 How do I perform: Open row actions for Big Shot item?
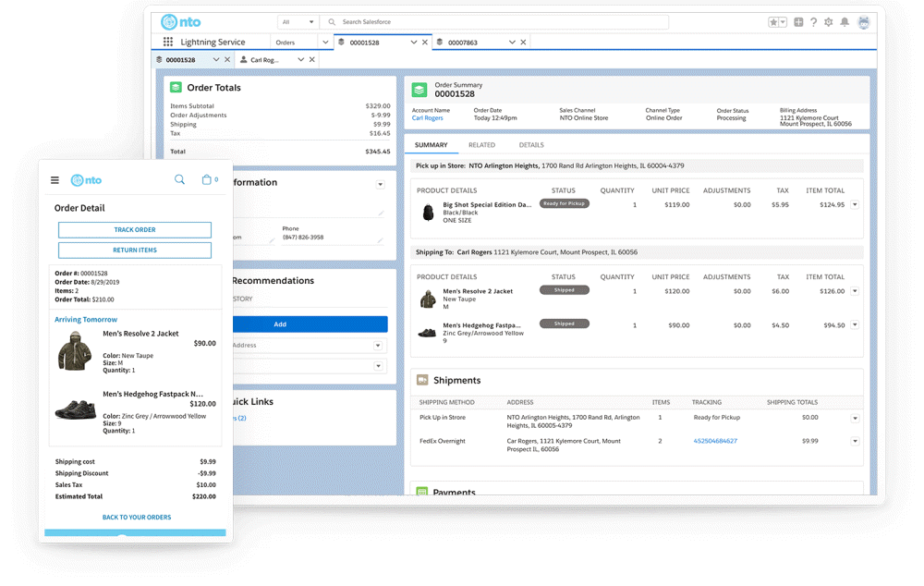(x=855, y=205)
